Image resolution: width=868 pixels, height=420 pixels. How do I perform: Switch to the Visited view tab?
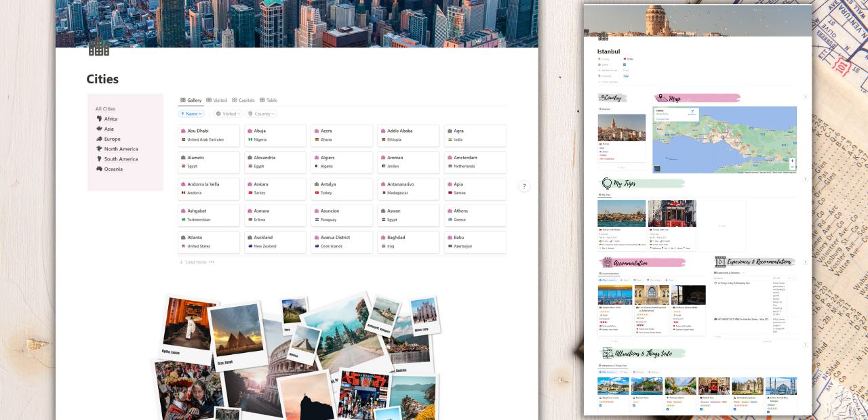click(x=217, y=100)
